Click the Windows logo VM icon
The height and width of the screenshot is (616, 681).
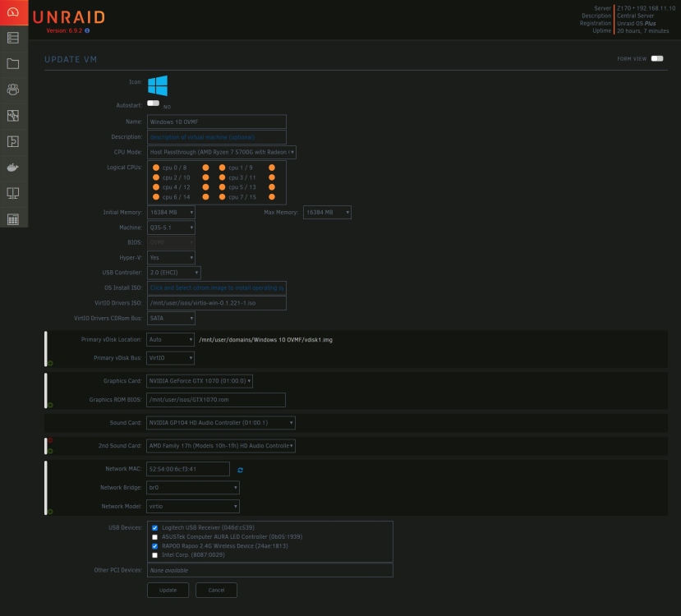pos(158,85)
